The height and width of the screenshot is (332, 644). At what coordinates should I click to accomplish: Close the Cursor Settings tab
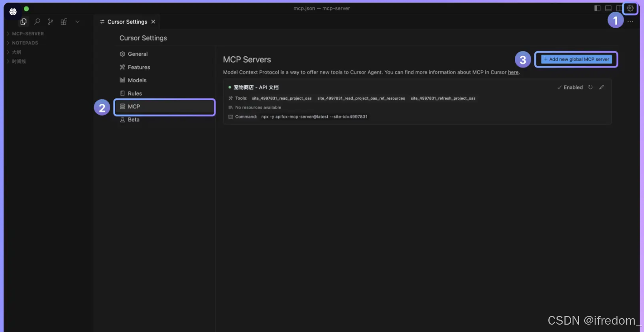pyautogui.click(x=153, y=21)
